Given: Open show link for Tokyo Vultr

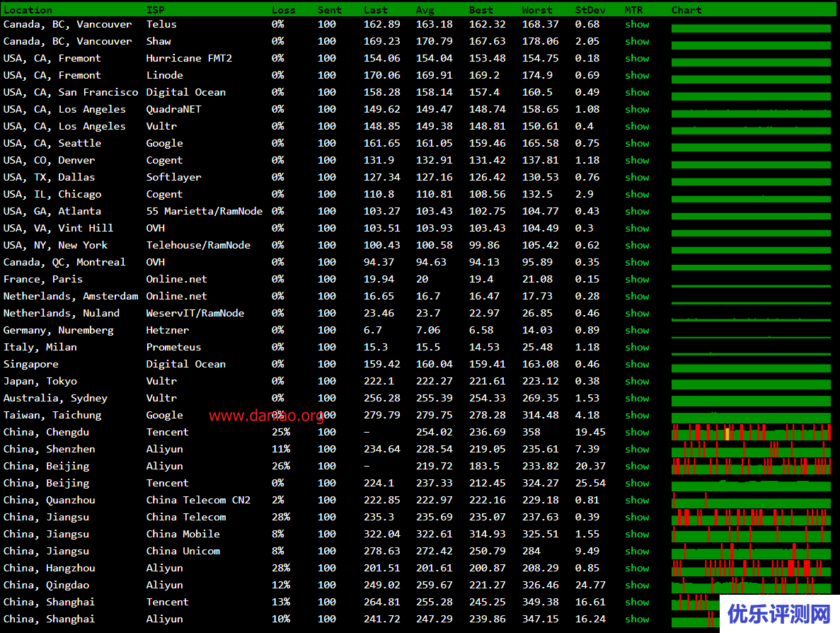Looking at the screenshot, I should 637,381.
